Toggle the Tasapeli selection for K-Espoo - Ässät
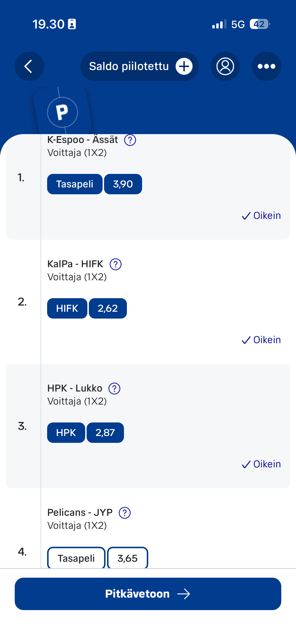Screen dimensions: 296x644 [x=75, y=184]
